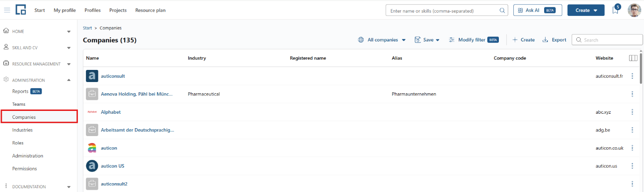
Task: Click the auticonsult2 placeholder logo
Action: click(x=92, y=184)
